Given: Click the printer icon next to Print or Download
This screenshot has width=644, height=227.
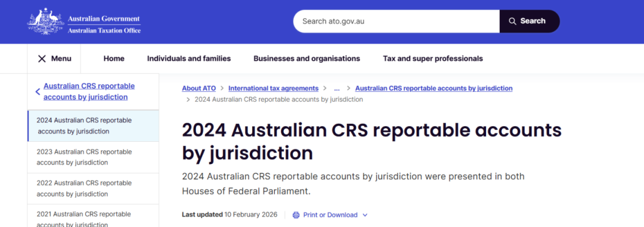Looking at the screenshot, I should pyautogui.click(x=296, y=214).
